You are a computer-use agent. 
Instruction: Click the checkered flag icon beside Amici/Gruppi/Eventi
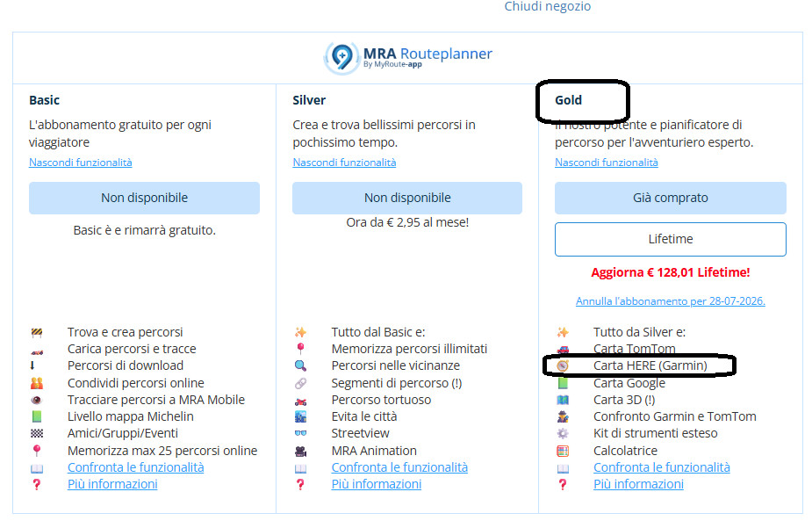(x=37, y=433)
